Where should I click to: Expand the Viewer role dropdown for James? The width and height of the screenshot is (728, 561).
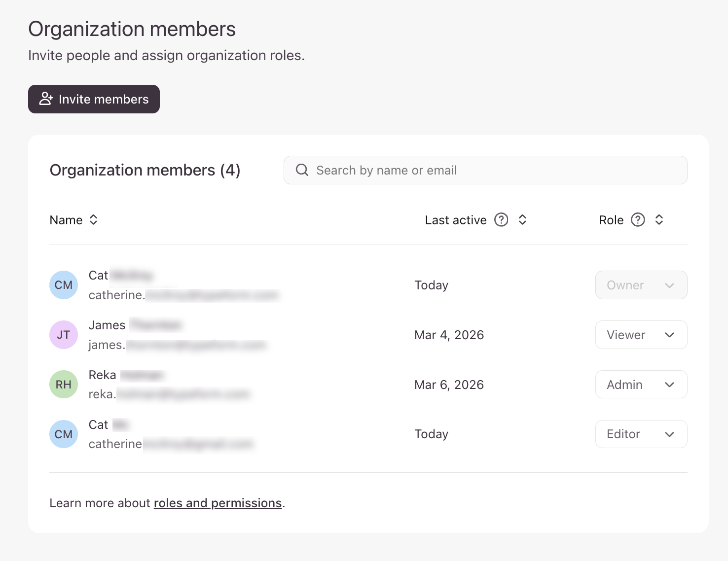641,335
